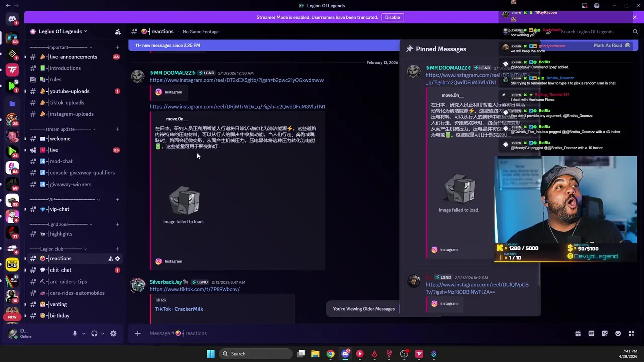Open microphone input options arrow
644x362 pixels.
click(84, 333)
